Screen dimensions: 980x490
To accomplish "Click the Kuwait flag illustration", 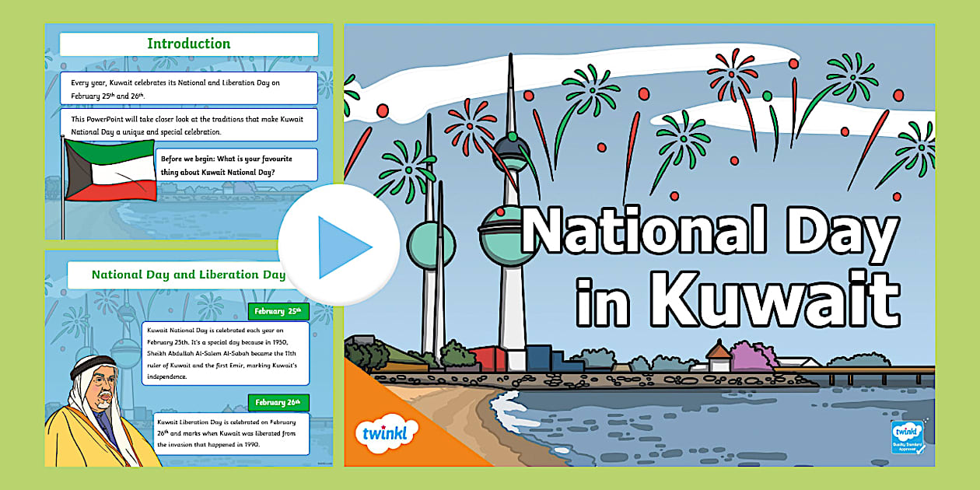I will 109,170.
